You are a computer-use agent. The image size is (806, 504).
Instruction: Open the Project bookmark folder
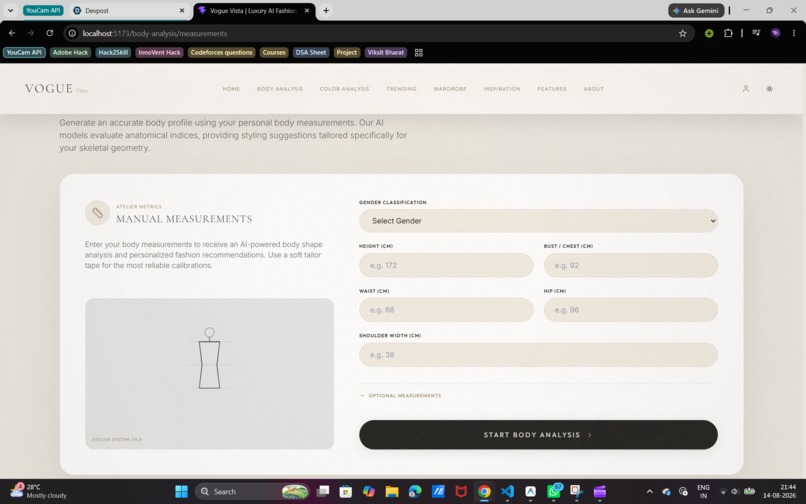[x=346, y=52]
